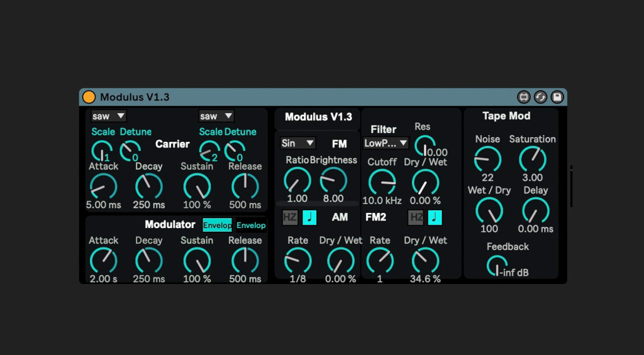The width and height of the screenshot is (644, 355).
Task: Click the Modulator Attack value 2.00 s
Action: click(104, 279)
